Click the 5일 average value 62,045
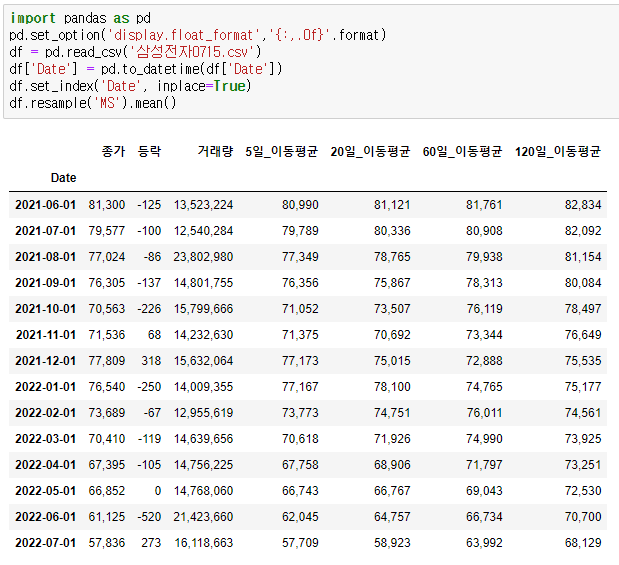Screen dimensions: 619x565 pos(300,517)
